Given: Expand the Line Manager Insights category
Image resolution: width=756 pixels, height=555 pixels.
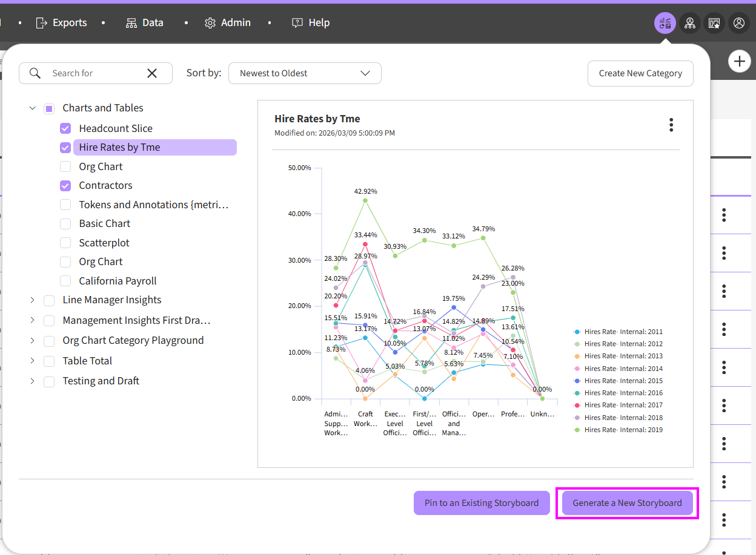Looking at the screenshot, I should (x=33, y=300).
